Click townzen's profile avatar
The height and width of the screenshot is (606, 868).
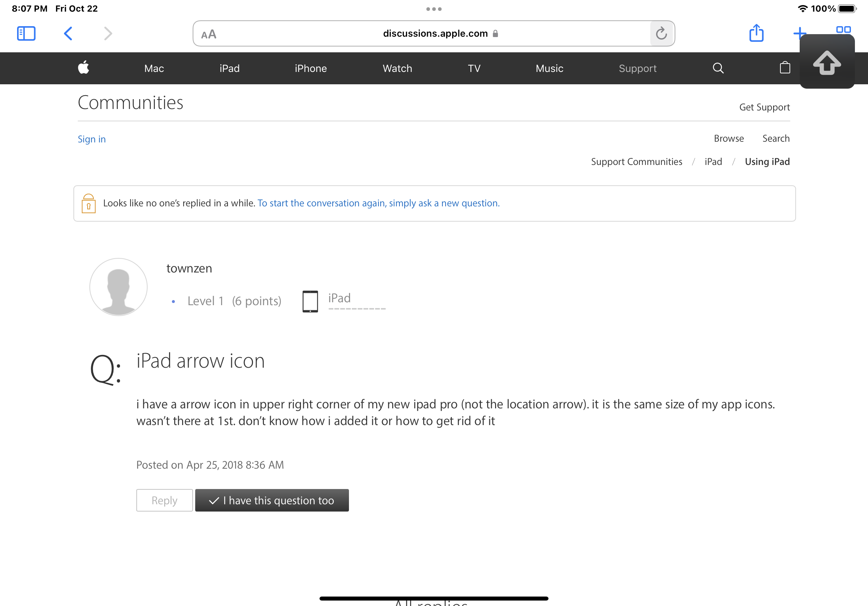click(x=118, y=287)
